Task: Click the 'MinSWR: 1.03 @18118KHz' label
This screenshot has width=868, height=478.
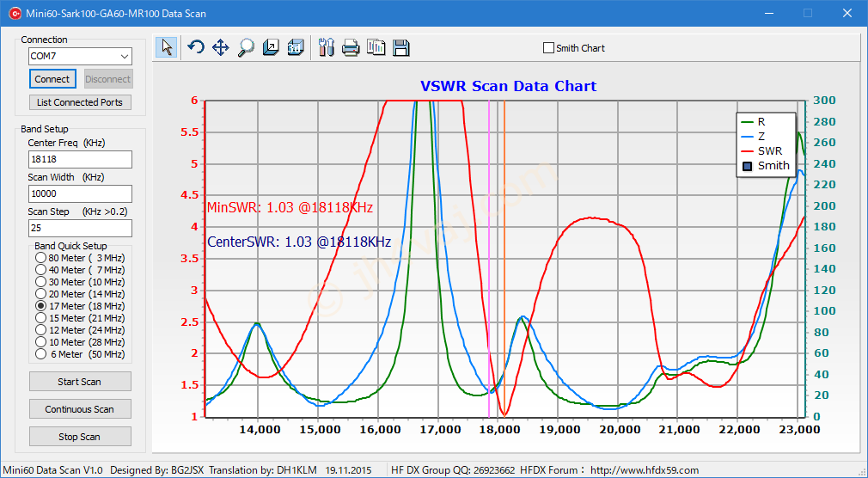Action: tap(290, 208)
